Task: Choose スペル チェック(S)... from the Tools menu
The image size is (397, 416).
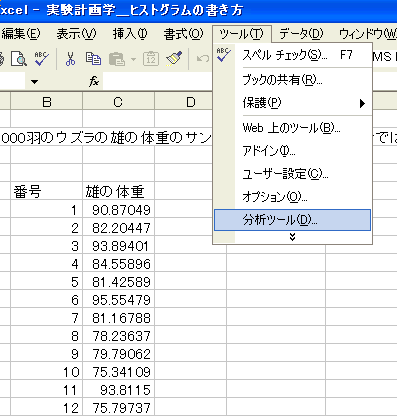Action: [293, 55]
